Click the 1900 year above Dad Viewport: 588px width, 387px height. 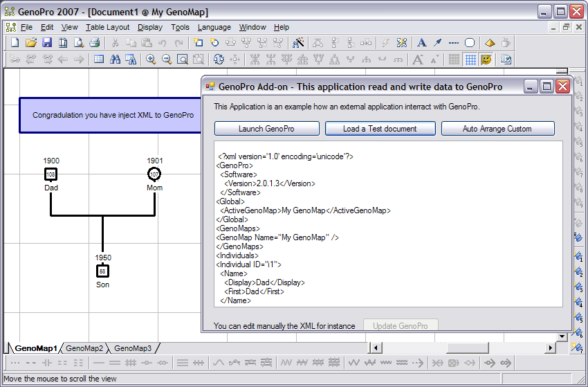[x=51, y=161]
